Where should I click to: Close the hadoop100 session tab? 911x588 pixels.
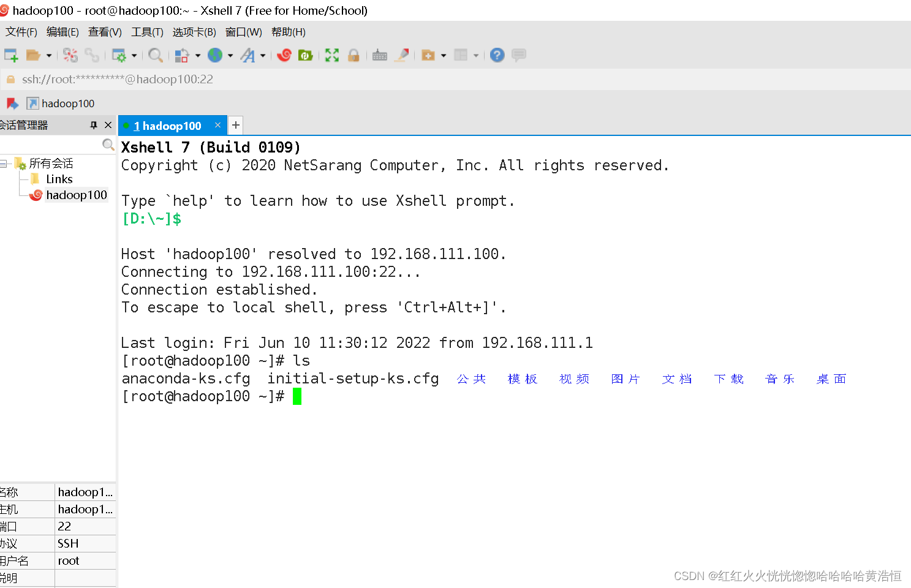217,125
